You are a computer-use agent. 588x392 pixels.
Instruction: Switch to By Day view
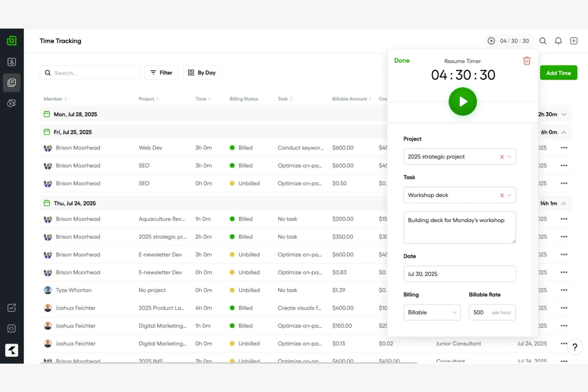coord(202,72)
